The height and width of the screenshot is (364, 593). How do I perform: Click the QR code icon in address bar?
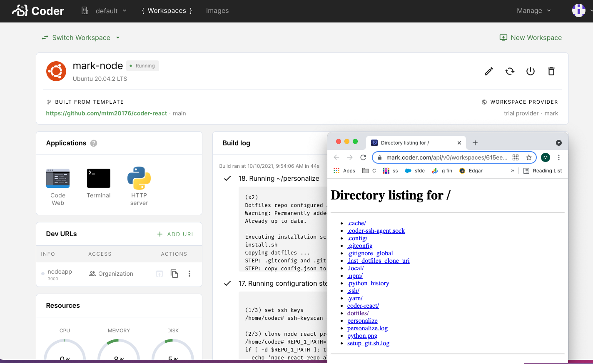[x=516, y=157]
